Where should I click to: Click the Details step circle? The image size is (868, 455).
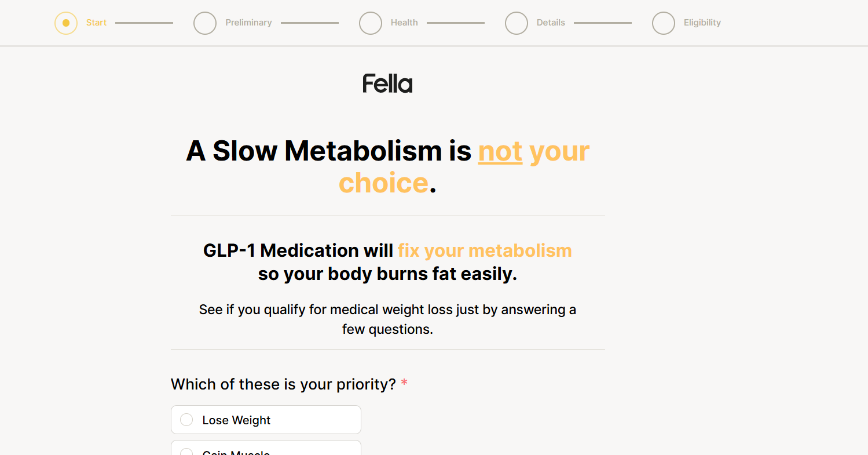click(517, 23)
